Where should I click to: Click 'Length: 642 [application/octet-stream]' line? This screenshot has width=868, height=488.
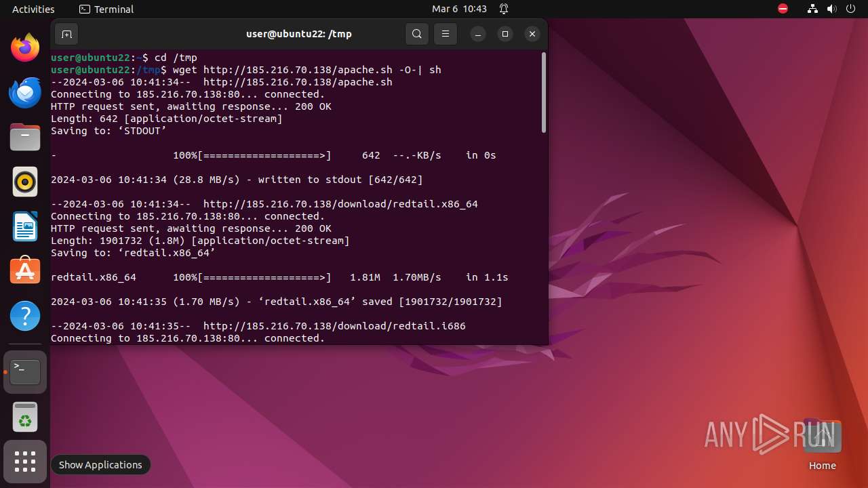[167, 119]
